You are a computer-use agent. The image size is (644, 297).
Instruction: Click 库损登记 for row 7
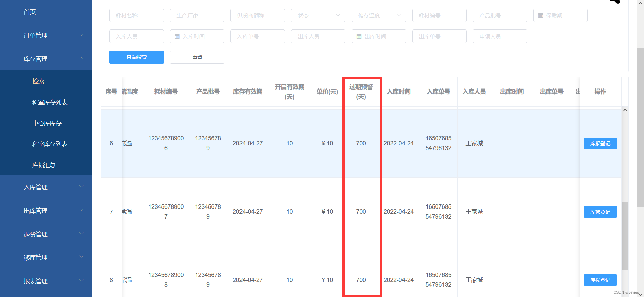tap(600, 212)
